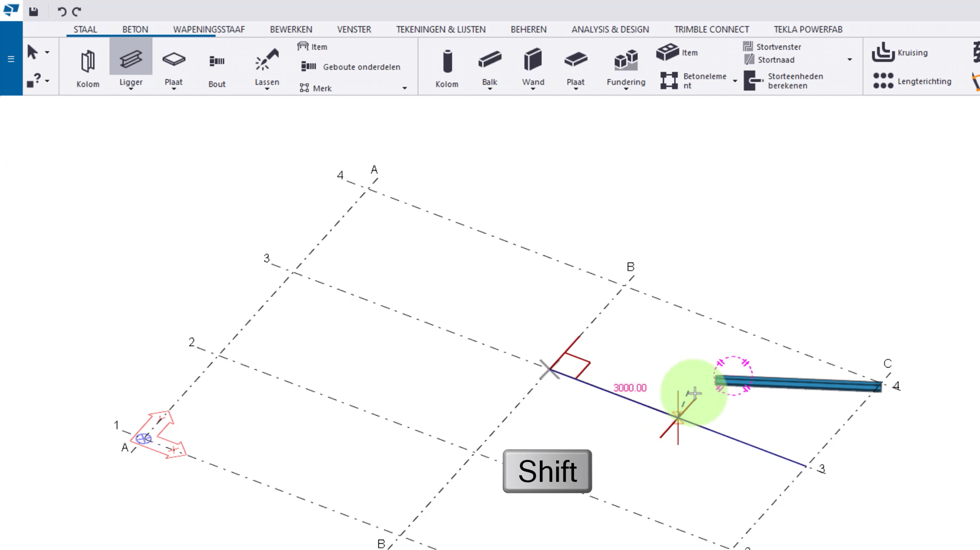Open the BEWERKEN ribbon tab
Viewport: 980px width, 550px height.
point(291,29)
